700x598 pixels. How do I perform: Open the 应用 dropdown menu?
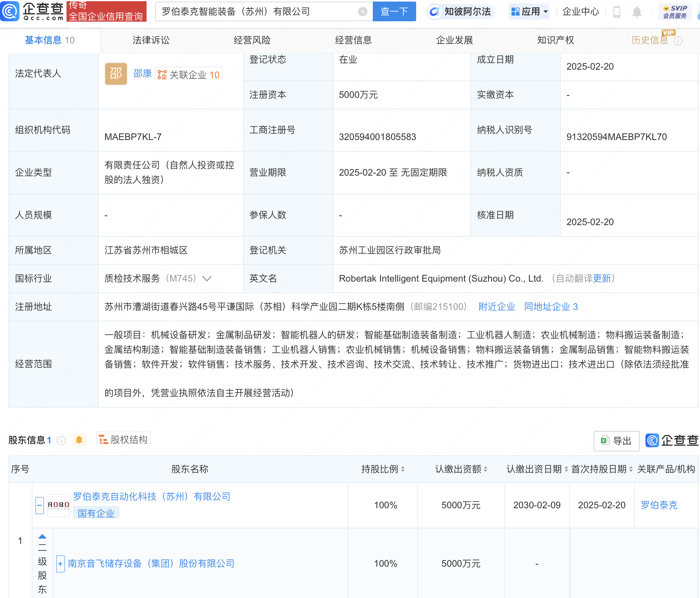click(529, 12)
